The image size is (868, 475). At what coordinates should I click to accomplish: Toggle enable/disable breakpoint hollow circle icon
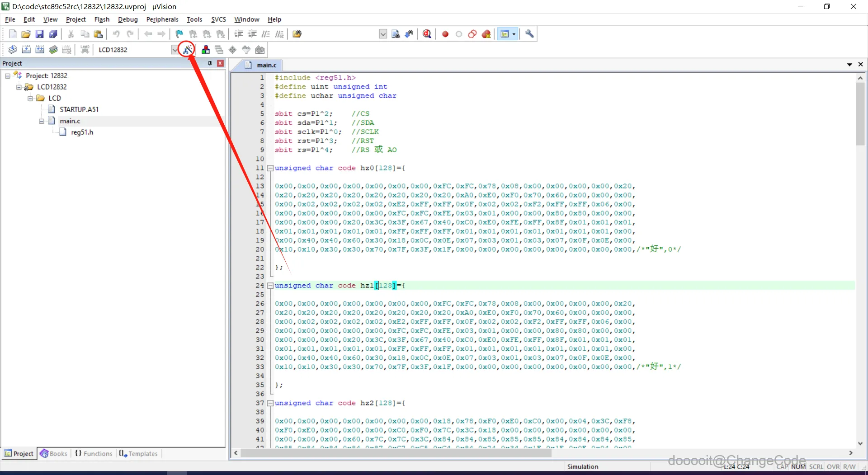(x=459, y=34)
